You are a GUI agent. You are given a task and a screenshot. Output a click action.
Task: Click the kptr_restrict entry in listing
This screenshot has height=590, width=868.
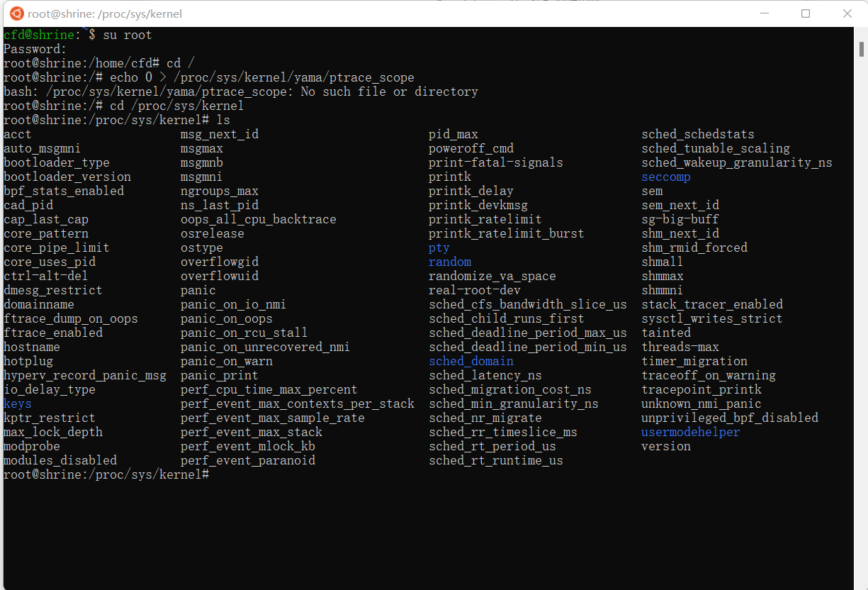pos(50,418)
